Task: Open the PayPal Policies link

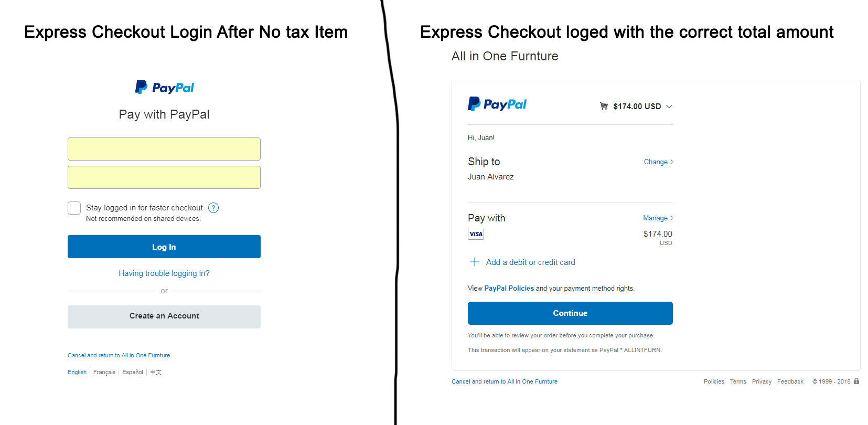Action: (x=509, y=288)
